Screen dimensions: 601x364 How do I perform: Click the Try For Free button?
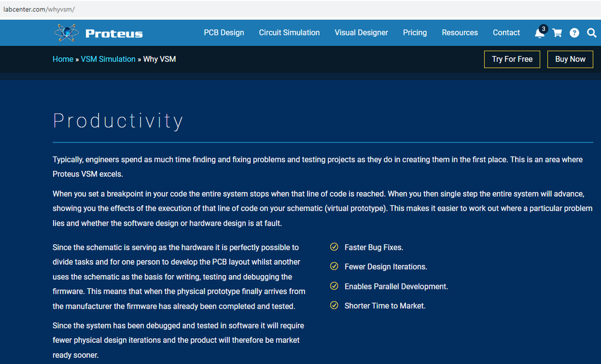[512, 60]
